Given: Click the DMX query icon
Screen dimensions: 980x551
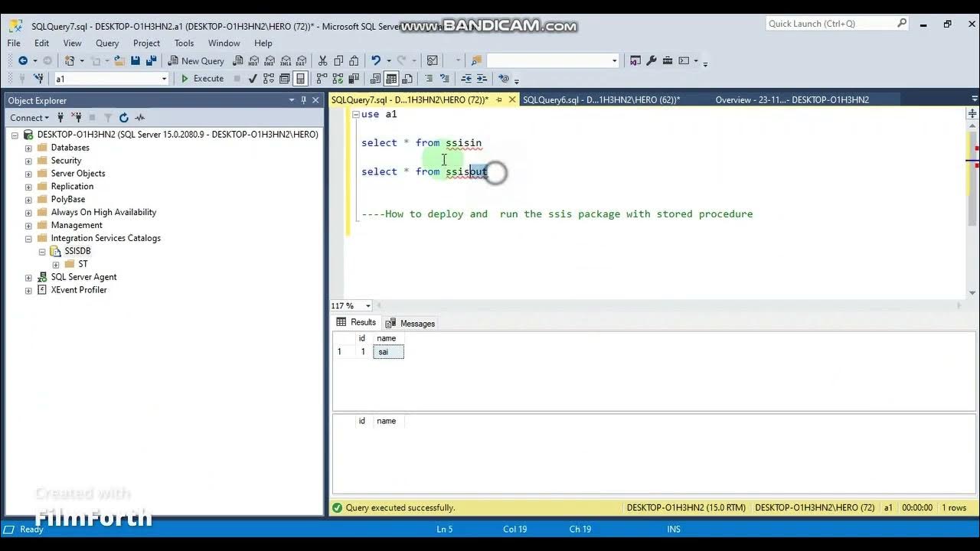Looking at the screenshot, I should [269, 60].
